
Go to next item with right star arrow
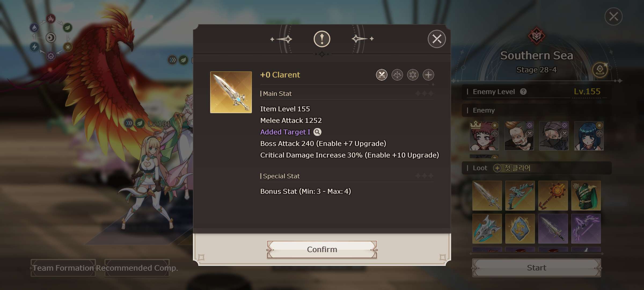tap(363, 39)
